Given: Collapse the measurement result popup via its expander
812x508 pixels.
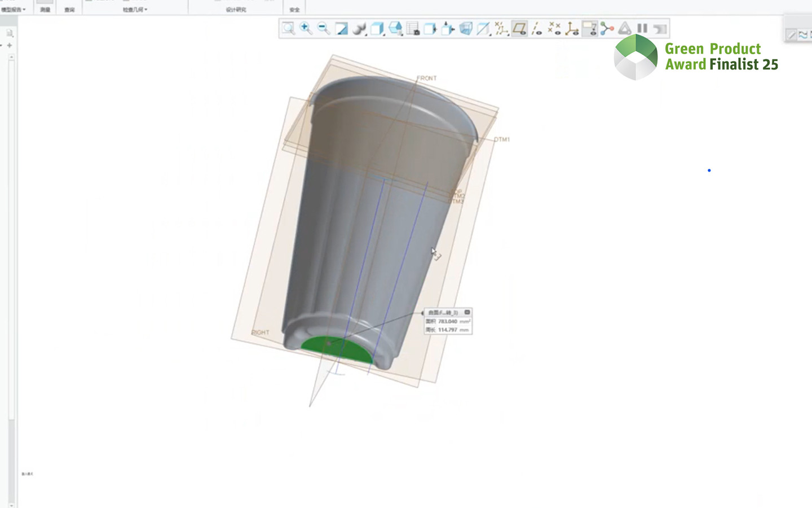Looking at the screenshot, I should pyautogui.click(x=467, y=312).
